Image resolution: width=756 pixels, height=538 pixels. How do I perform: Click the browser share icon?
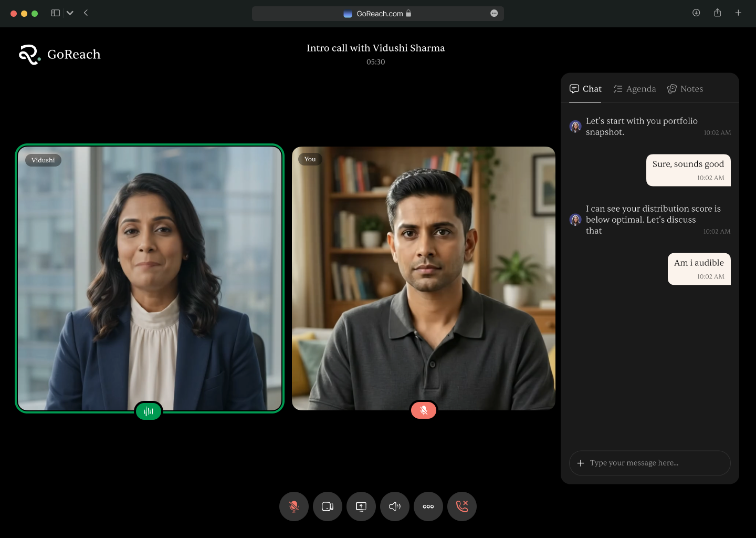point(718,13)
